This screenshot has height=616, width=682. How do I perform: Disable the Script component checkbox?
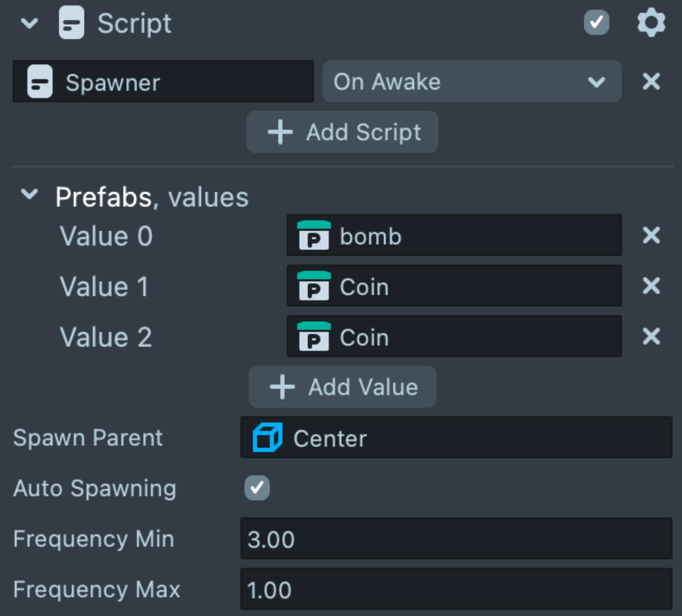596,23
